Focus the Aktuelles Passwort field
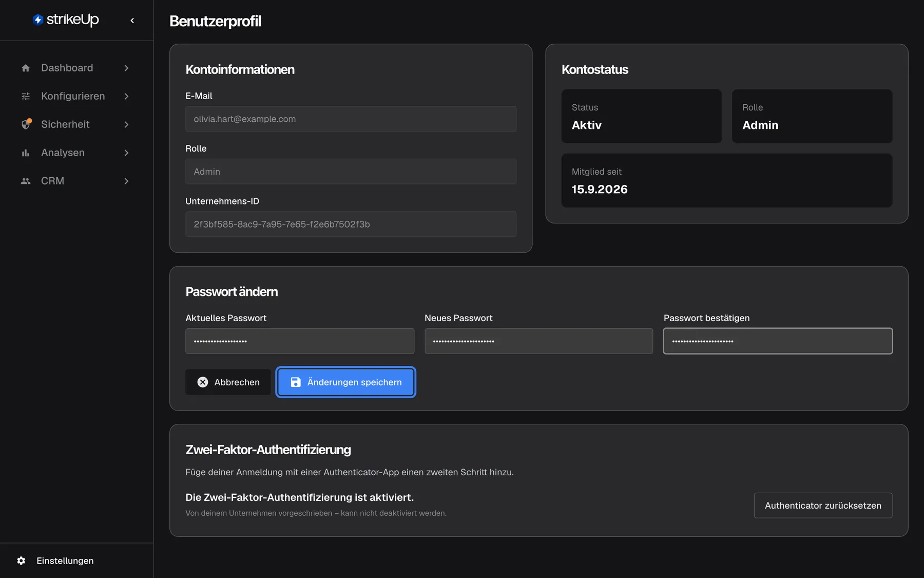Image resolution: width=924 pixels, height=578 pixels. pos(300,341)
